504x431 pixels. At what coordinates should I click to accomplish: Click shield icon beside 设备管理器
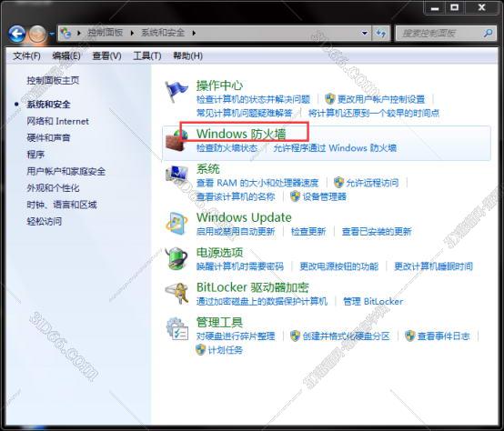point(295,196)
